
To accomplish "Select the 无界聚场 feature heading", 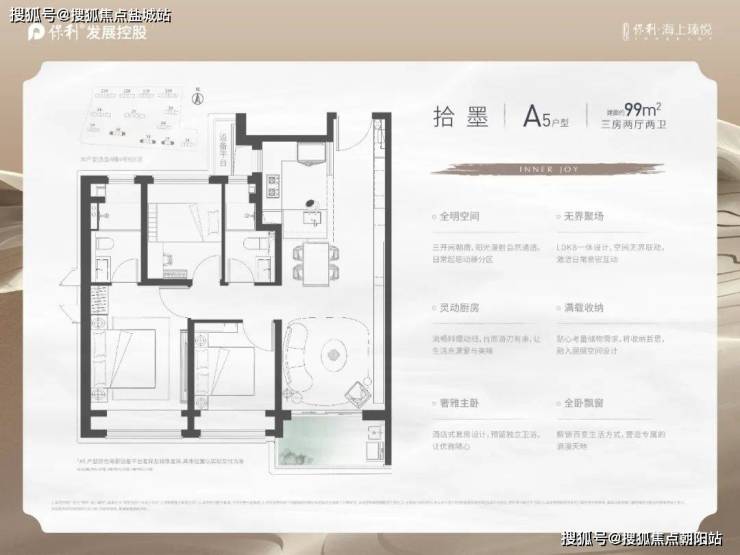I will tap(584, 217).
